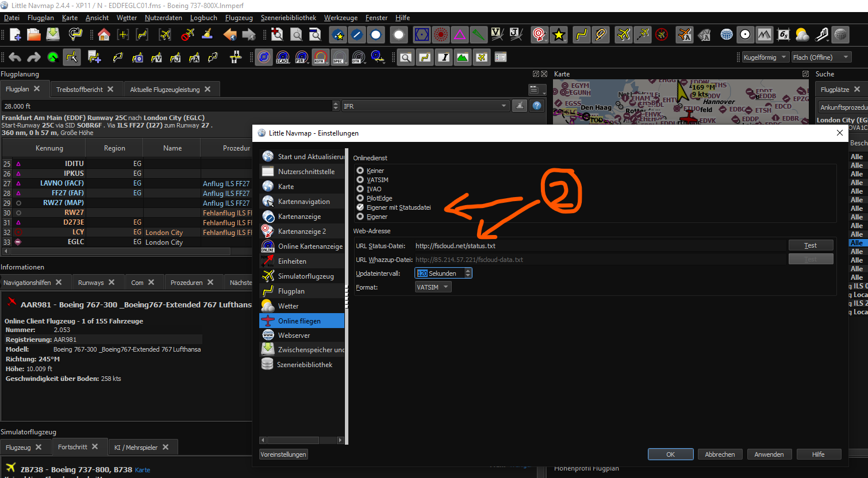Click the magenta triangle waypoints icon
This screenshot has height=478, width=868.
click(460, 35)
